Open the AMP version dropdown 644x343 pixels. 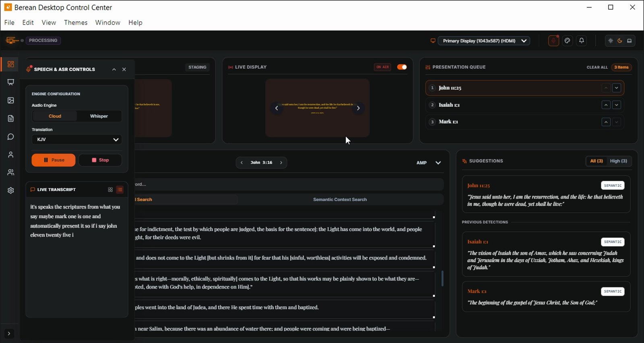tap(429, 163)
